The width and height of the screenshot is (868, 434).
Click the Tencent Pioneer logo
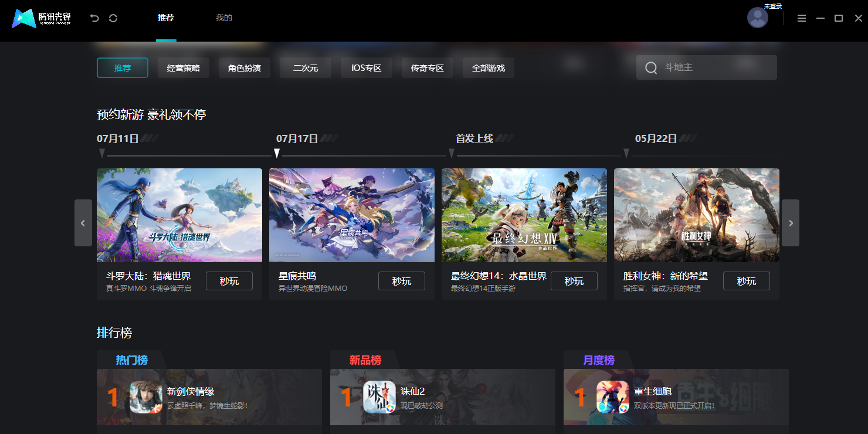(x=41, y=18)
